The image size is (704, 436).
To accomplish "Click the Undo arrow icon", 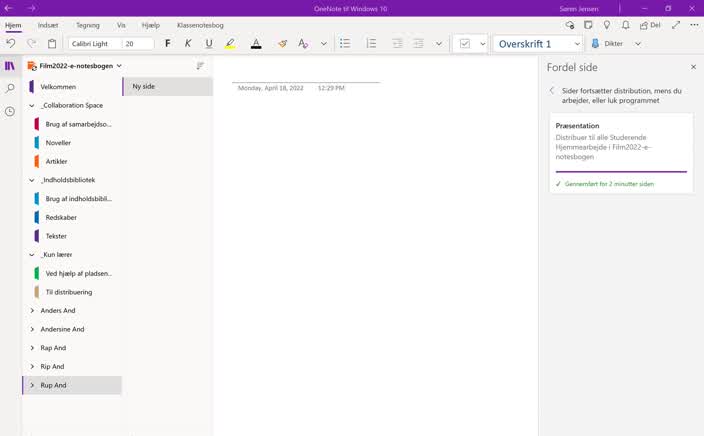I will [x=11, y=44].
